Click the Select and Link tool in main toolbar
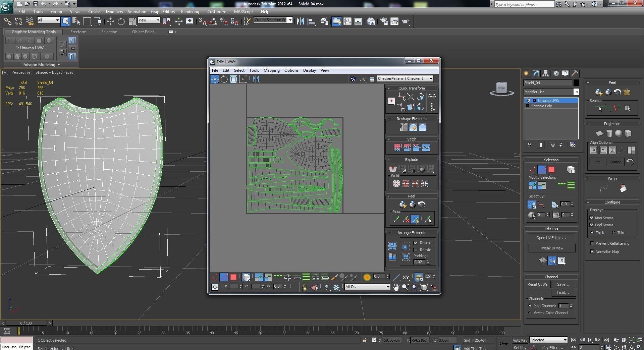This screenshot has width=644, height=350. coord(7,21)
